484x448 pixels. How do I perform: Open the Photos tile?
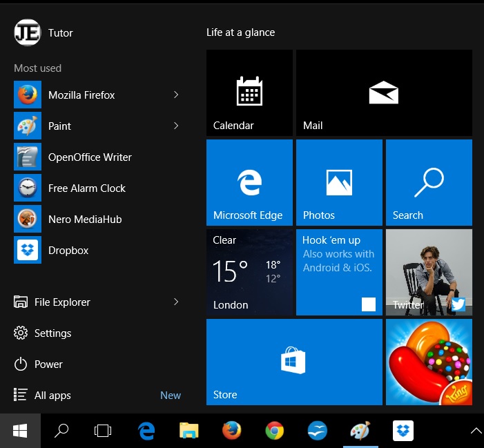pyautogui.click(x=339, y=182)
